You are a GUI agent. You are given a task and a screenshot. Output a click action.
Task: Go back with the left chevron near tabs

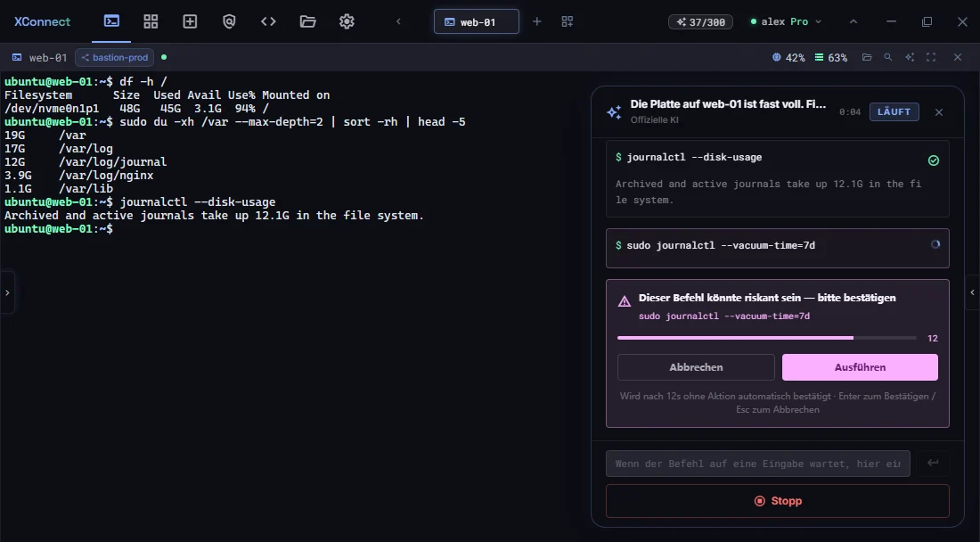pyautogui.click(x=399, y=21)
